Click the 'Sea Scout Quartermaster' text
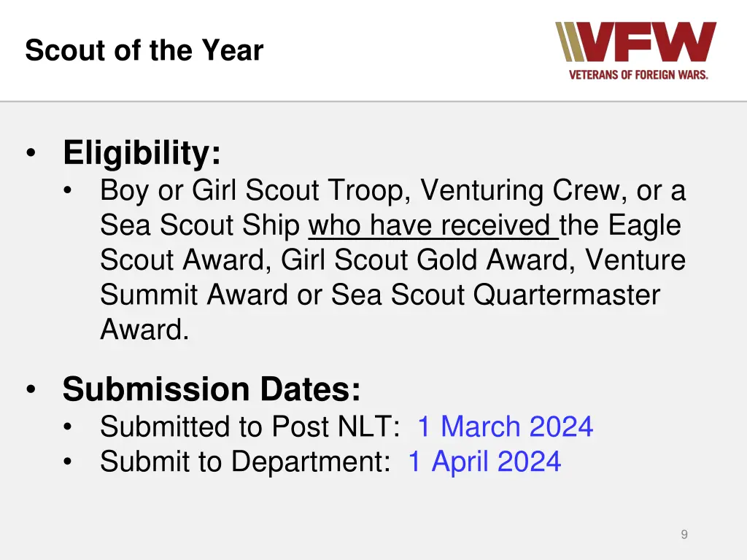The height and width of the screenshot is (560, 747). click(x=495, y=295)
